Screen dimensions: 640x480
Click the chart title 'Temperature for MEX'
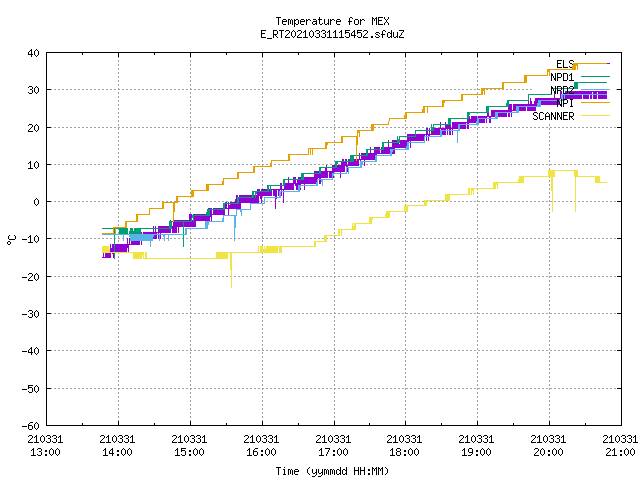click(x=332, y=21)
